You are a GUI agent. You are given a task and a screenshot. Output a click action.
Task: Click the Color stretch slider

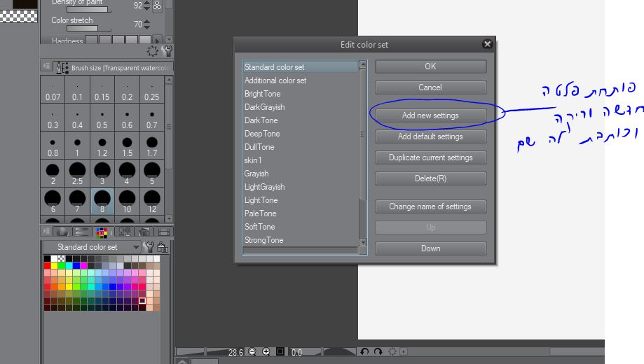click(x=89, y=28)
